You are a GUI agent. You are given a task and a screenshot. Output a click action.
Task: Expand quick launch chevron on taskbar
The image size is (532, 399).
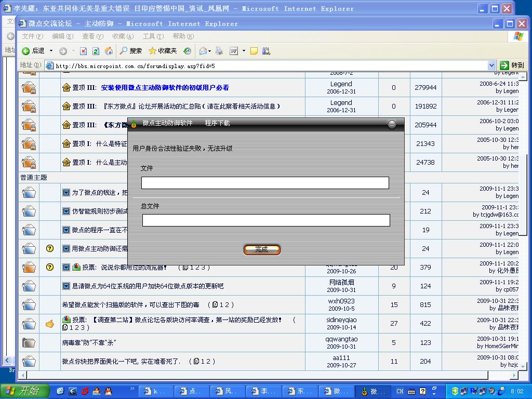pyautogui.click(x=132, y=388)
